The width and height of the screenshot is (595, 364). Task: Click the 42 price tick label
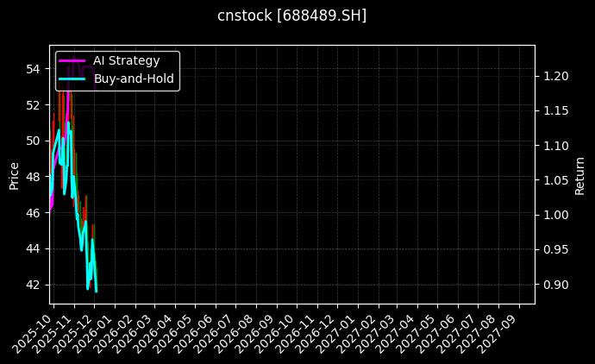tap(34, 284)
